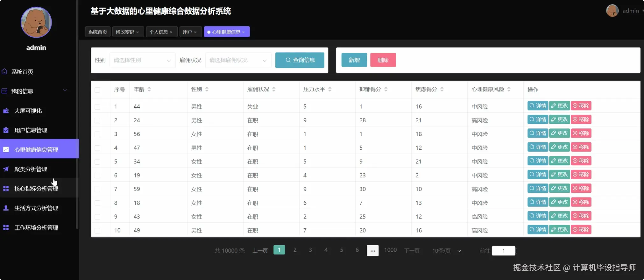Check the row 1 checkbox (age 44)

point(97,107)
